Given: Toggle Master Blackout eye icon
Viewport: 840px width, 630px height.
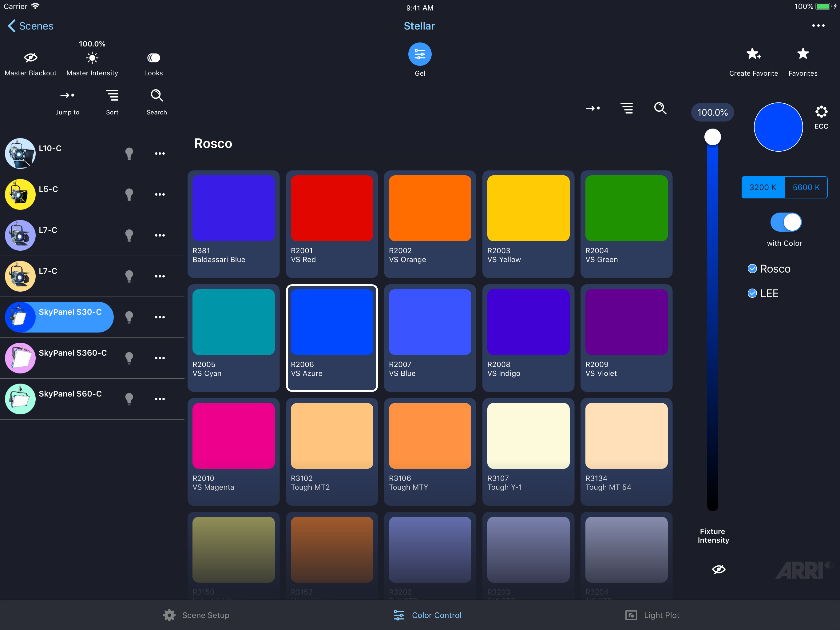Looking at the screenshot, I should click(30, 58).
